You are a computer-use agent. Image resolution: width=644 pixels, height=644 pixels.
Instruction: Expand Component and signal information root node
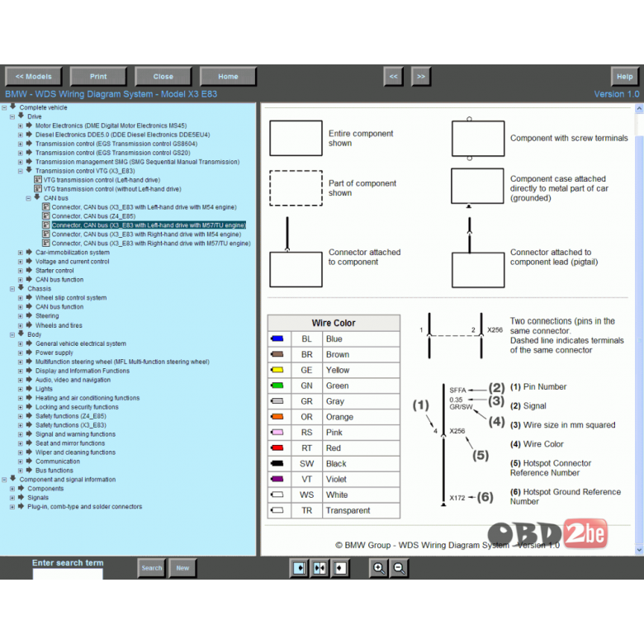tap(4, 480)
